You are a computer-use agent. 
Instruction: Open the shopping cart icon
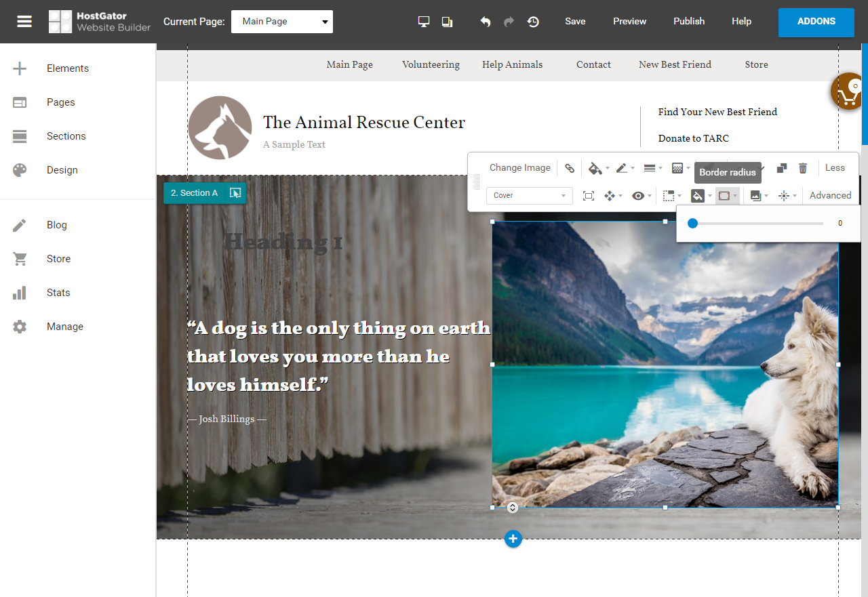tap(849, 91)
